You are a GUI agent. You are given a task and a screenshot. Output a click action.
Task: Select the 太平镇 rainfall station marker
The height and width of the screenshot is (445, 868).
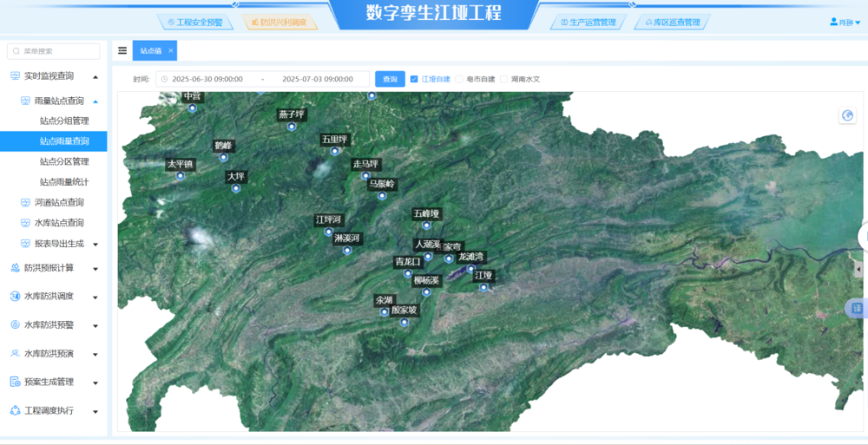181,176
